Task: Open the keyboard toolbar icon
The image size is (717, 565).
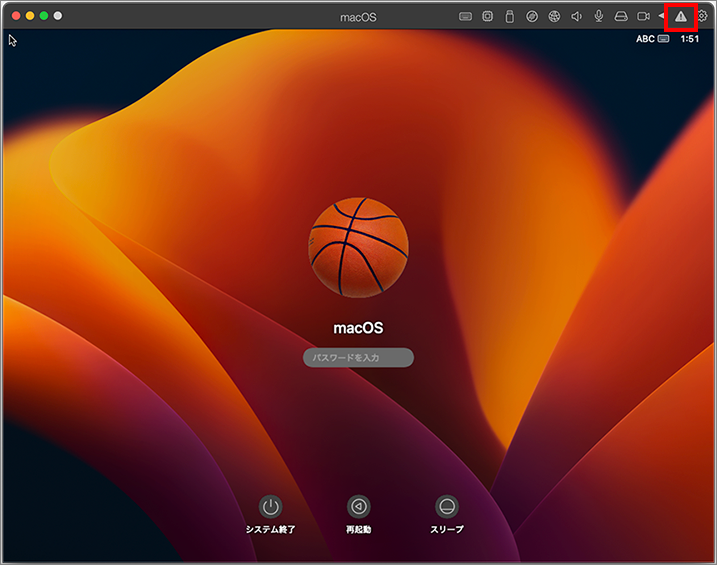Action: coord(465,17)
